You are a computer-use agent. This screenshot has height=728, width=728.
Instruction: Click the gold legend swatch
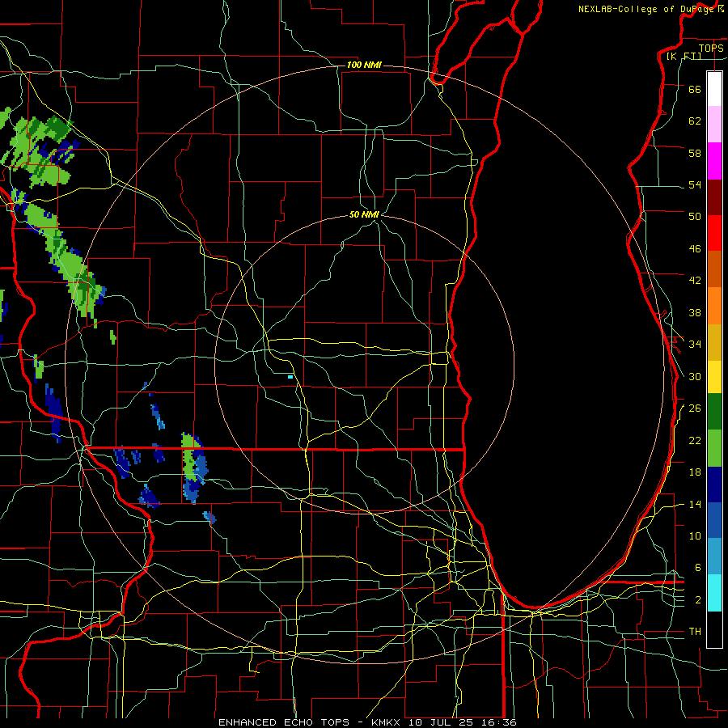coord(714,342)
